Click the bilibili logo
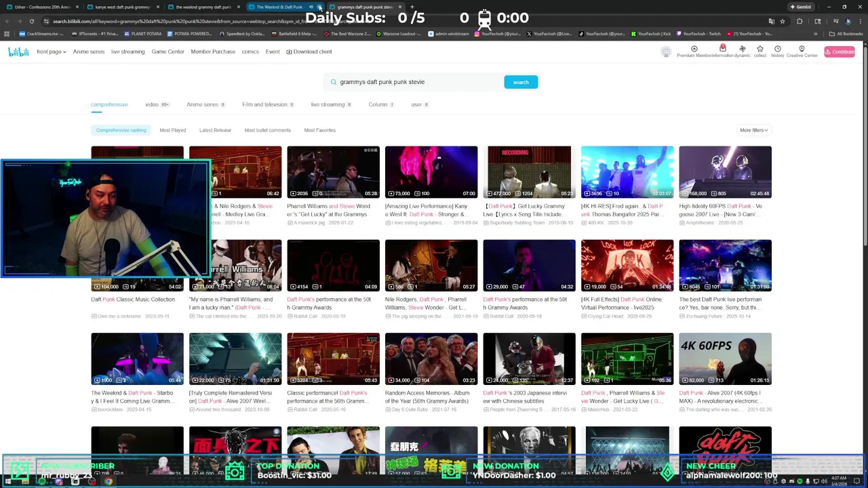 pos(18,52)
